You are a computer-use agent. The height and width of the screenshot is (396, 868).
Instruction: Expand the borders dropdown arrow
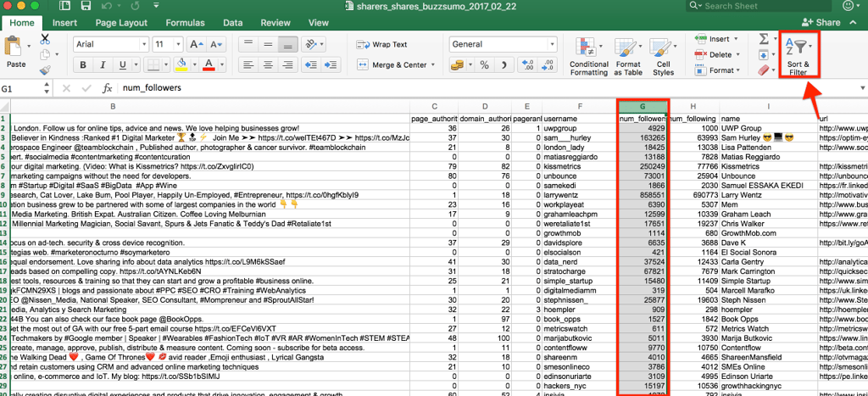(x=166, y=64)
